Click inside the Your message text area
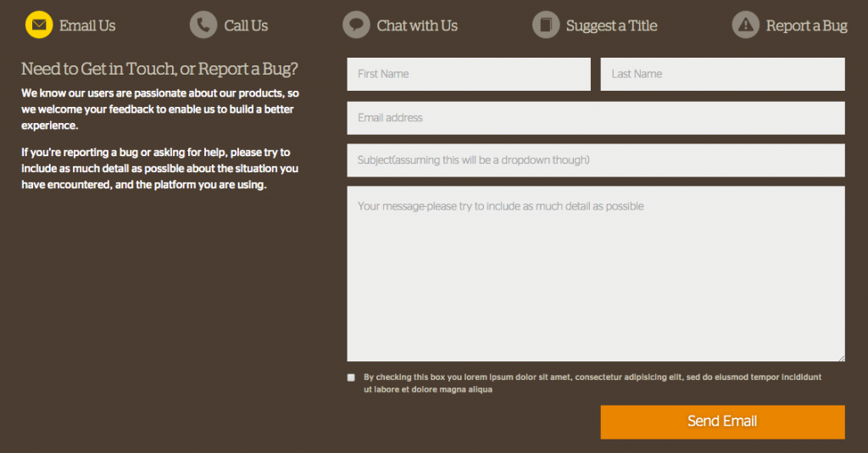 596,273
